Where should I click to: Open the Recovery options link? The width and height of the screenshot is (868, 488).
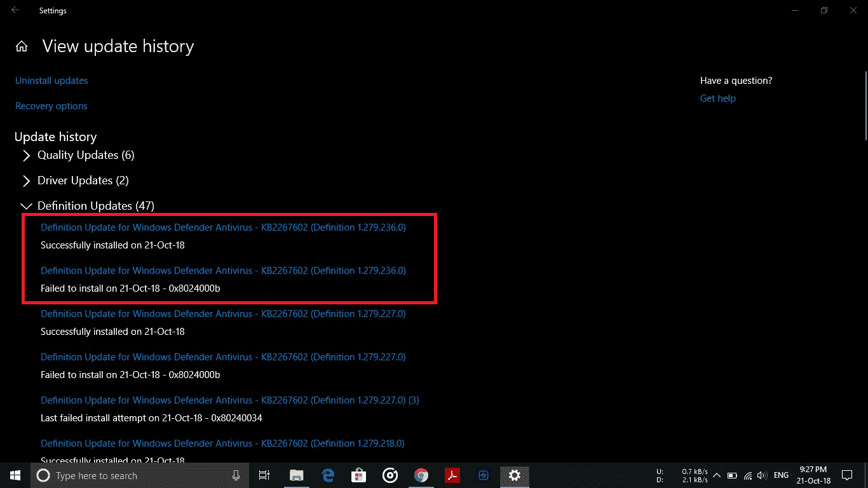51,106
